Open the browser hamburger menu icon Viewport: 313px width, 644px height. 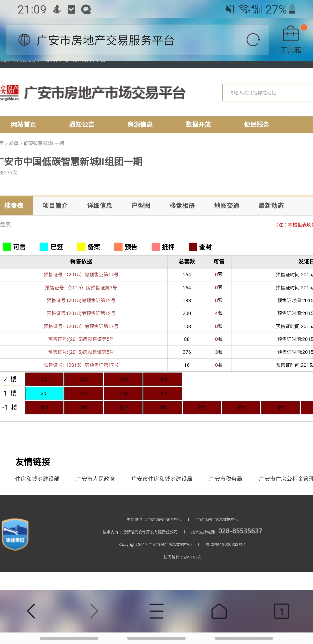click(156, 611)
